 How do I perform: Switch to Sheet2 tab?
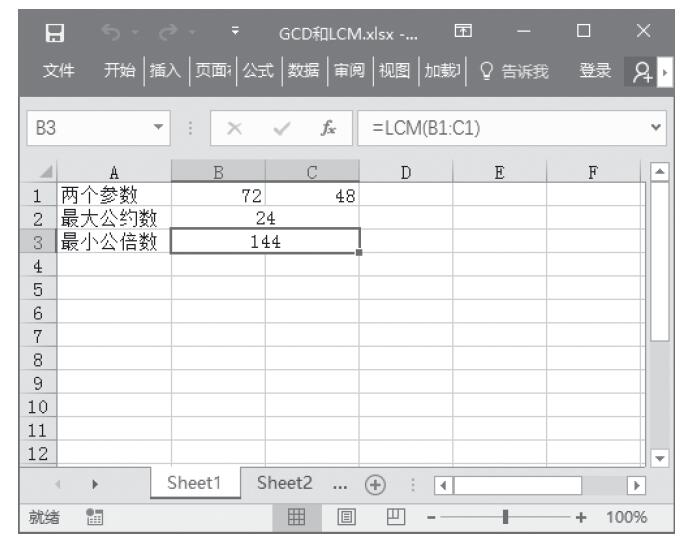284,483
